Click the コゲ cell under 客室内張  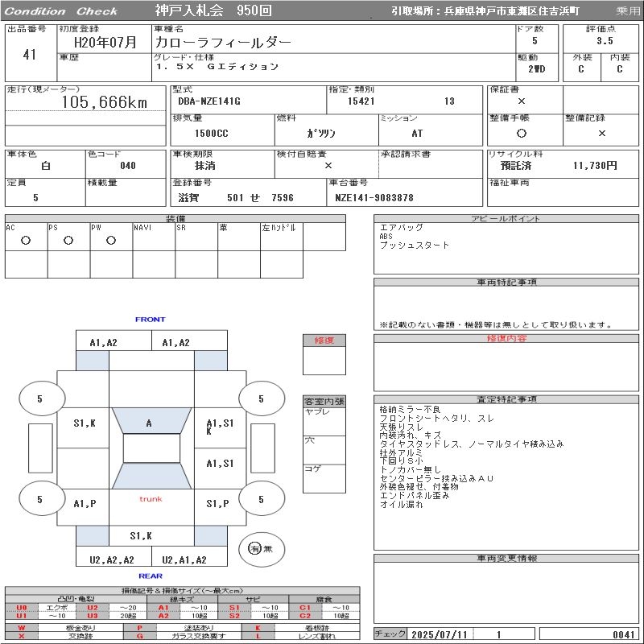pyautogui.click(x=324, y=478)
